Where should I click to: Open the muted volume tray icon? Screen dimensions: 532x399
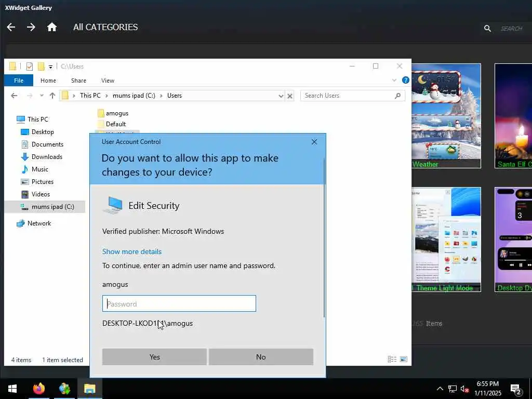[x=464, y=389]
